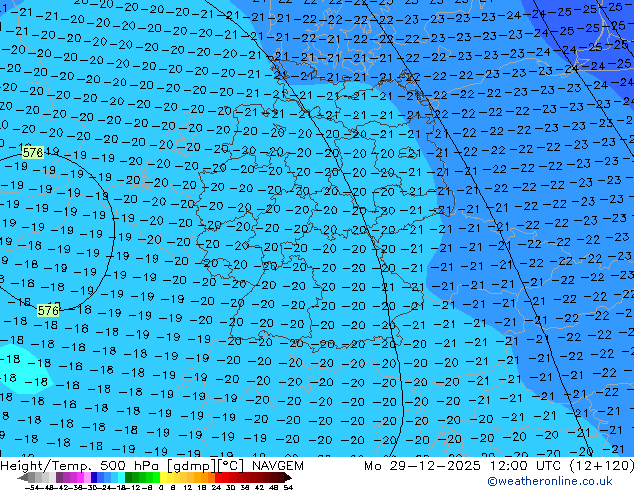Click the date 'Mo 29-12-2025'
This screenshot has width=634, height=490.
coord(423,466)
